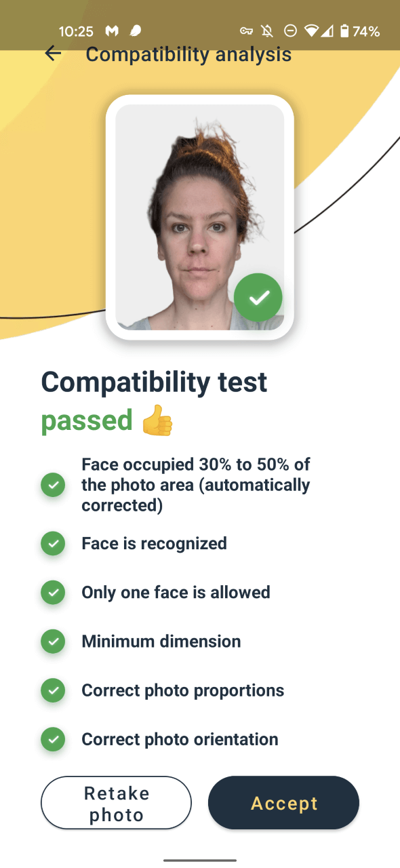Tap the check beside Only one face is allowed
400x868 pixels.
click(53, 592)
